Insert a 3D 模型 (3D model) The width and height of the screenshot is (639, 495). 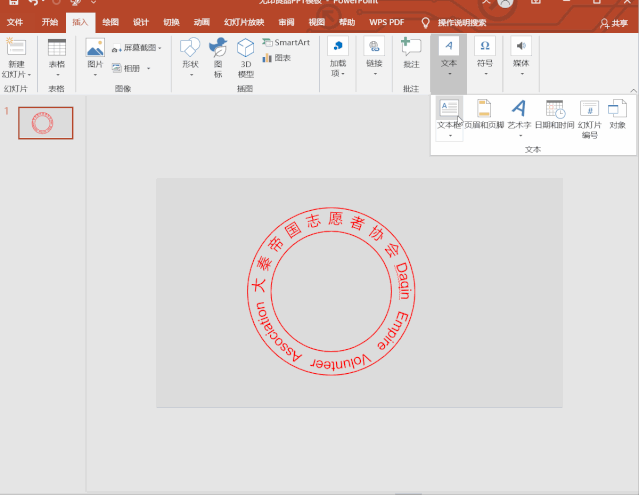click(245, 48)
